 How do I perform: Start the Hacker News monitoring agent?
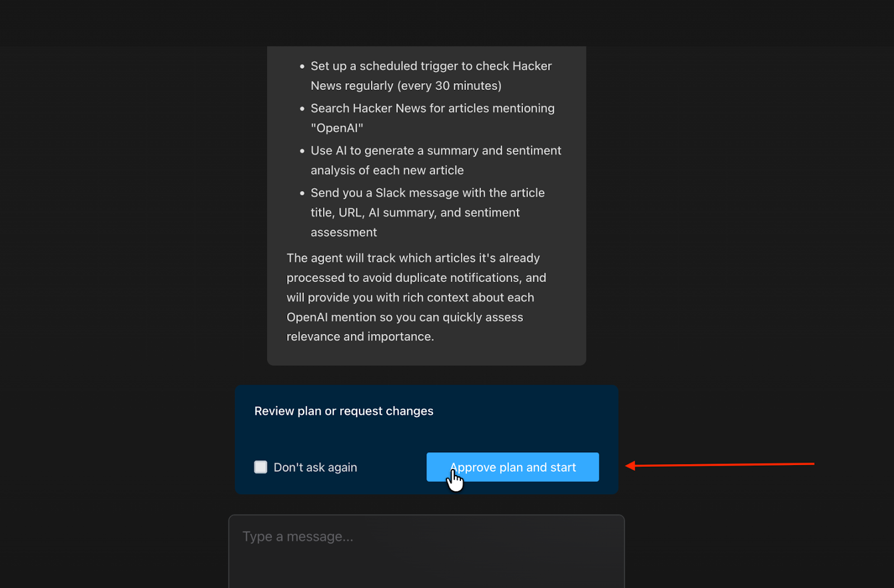[512, 467]
